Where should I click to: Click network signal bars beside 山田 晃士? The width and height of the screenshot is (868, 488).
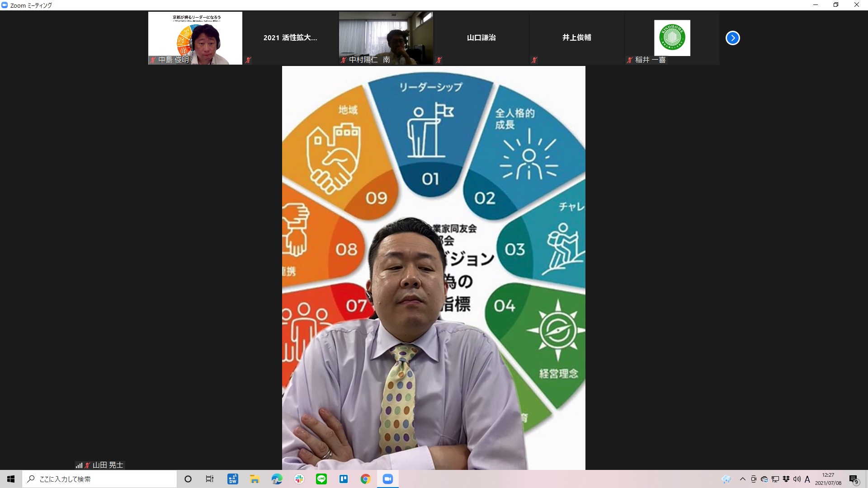point(79,465)
